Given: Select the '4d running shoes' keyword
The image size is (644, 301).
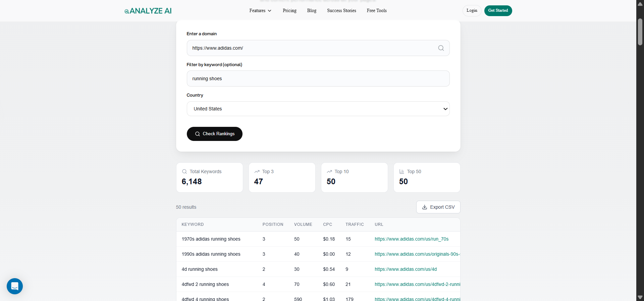Looking at the screenshot, I should tap(200, 269).
